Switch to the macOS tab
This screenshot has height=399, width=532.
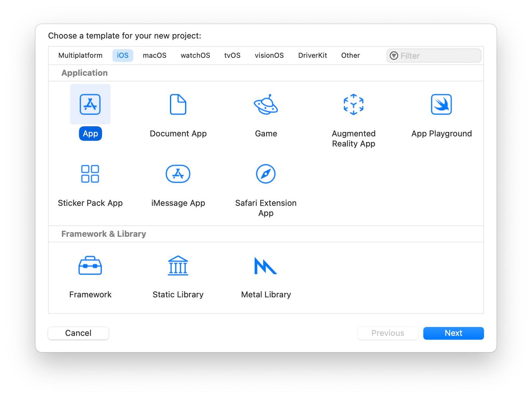tap(155, 55)
